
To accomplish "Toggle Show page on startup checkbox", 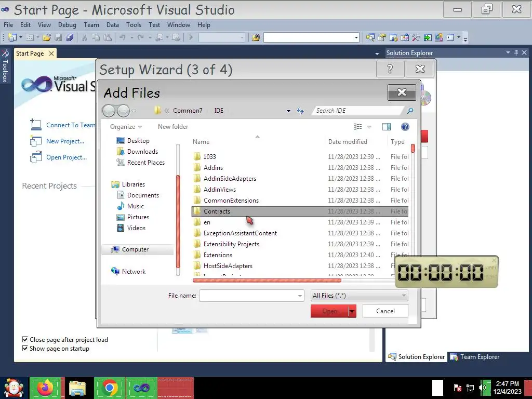I will pyautogui.click(x=25, y=348).
